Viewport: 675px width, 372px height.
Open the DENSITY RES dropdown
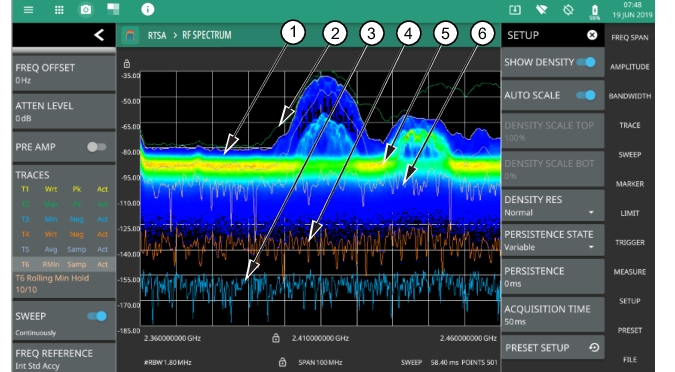coord(553,206)
